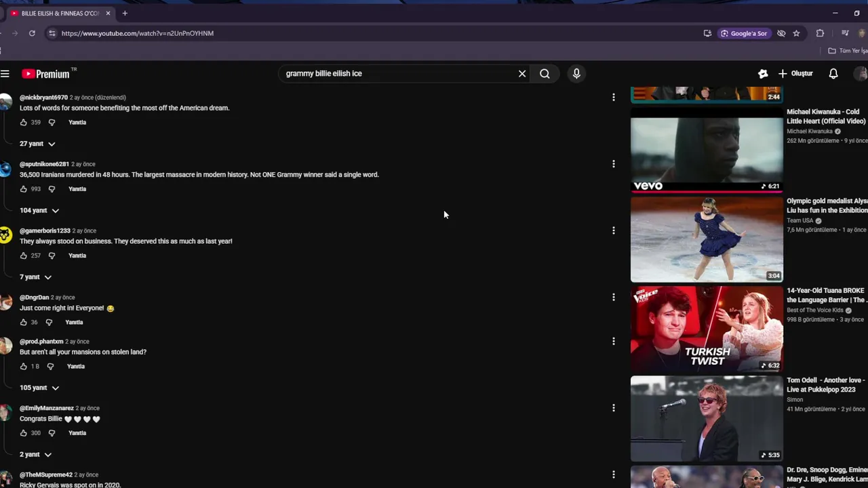The width and height of the screenshot is (868, 488).
Task: Reply to @DngrDan with Yanıtla
Action: tap(74, 322)
